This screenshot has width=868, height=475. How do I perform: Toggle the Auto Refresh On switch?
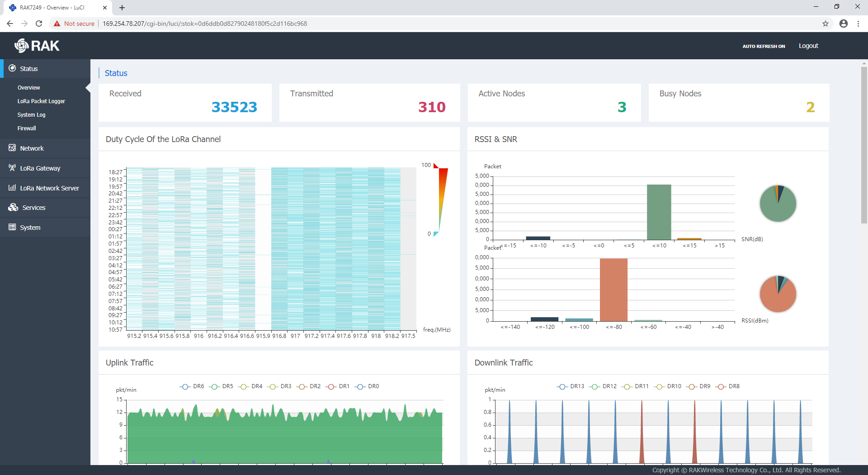click(x=764, y=46)
